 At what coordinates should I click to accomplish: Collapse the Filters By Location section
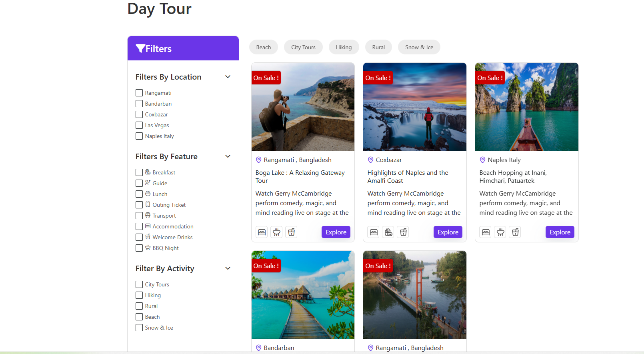coord(228,77)
